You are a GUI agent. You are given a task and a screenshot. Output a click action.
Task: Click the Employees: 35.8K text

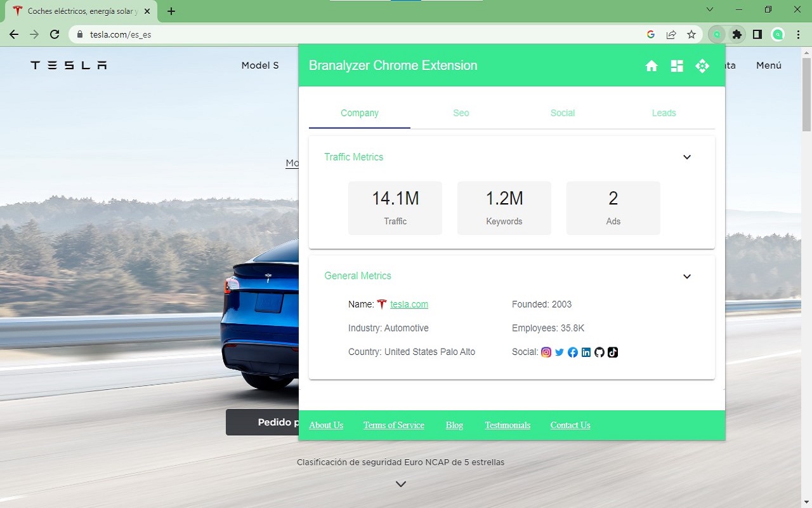tap(548, 328)
